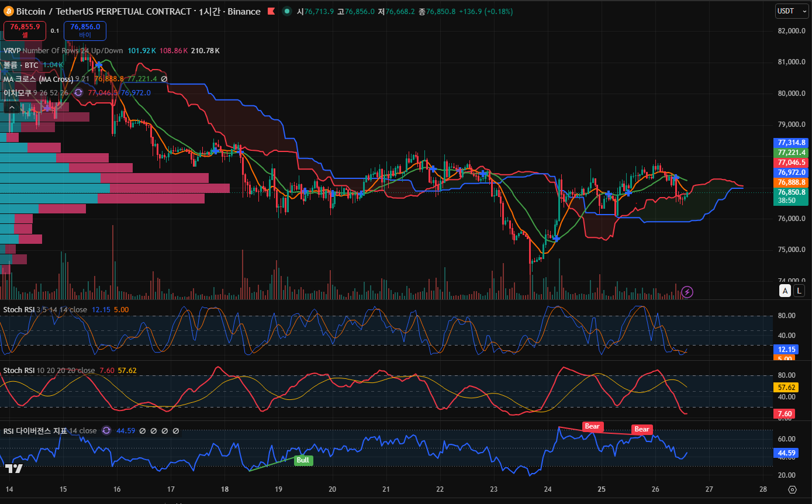Click the purple lightning bolt icon
The height and width of the screenshot is (504, 812).
[687, 291]
